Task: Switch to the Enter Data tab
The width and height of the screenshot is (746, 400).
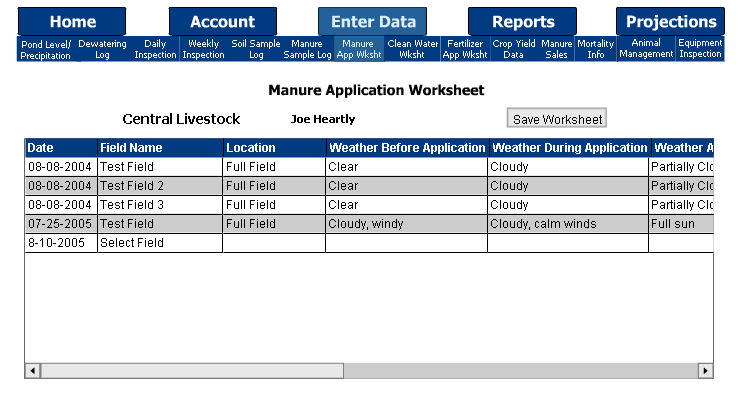Action: (x=373, y=21)
